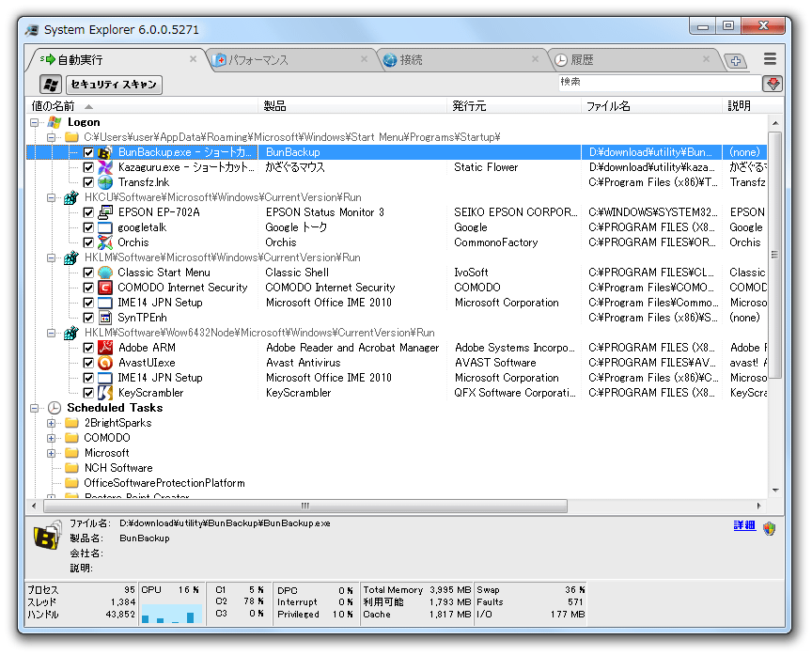Image resolution: width=812 pixels, height=655 pixels.
Task: Collapse the HKLM Software Microsoft Run node
Action: 52,257
